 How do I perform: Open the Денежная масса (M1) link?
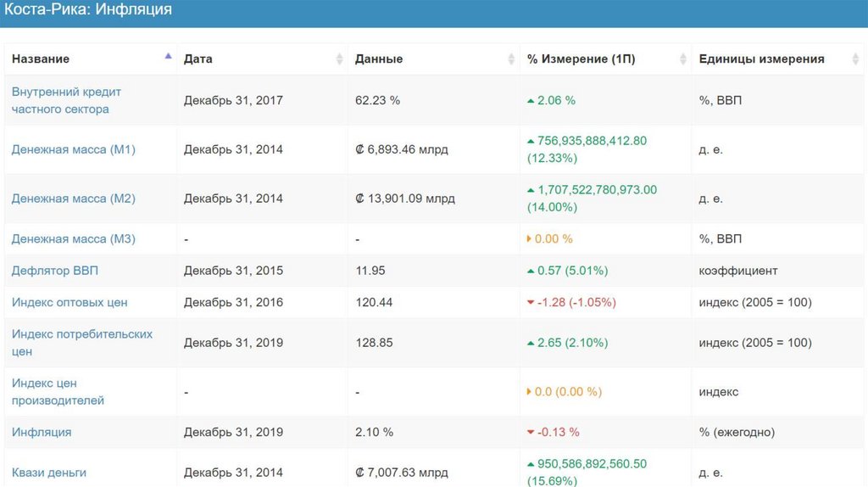click(x=73, y=149)
